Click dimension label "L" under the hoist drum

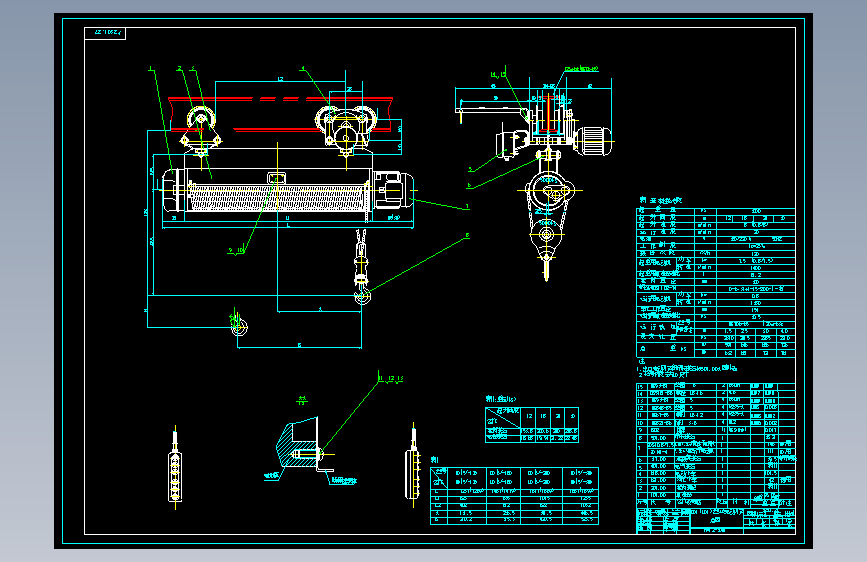click(x=288, y=226)
